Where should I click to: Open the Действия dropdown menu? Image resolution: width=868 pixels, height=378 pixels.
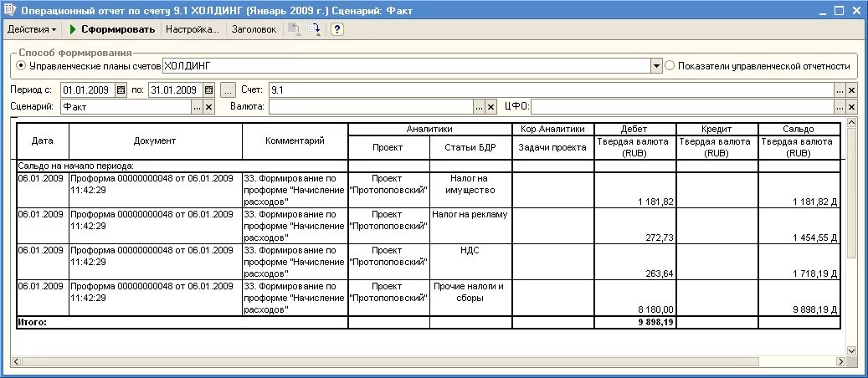pos(32,30)
